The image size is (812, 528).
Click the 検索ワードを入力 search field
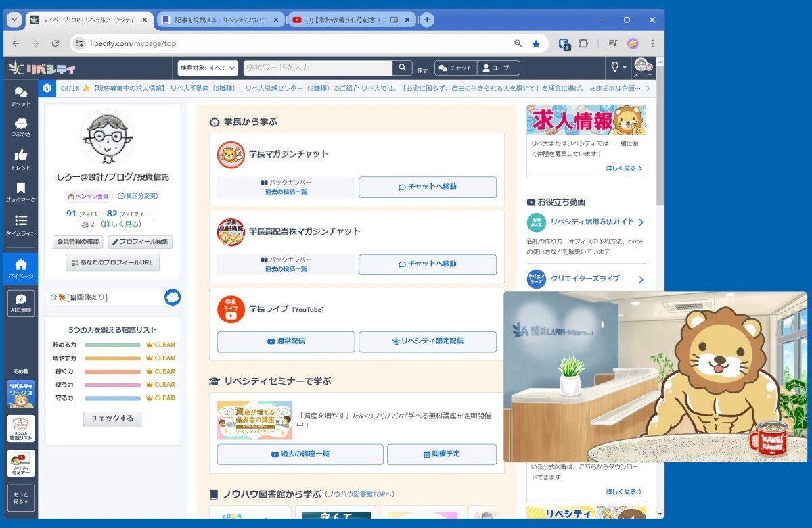click(318, 68)
